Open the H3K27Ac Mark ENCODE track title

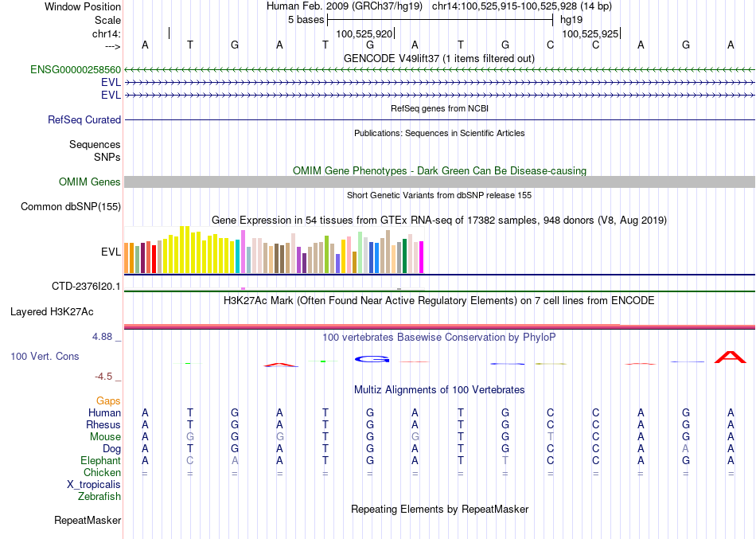click(x=439, y=301)
